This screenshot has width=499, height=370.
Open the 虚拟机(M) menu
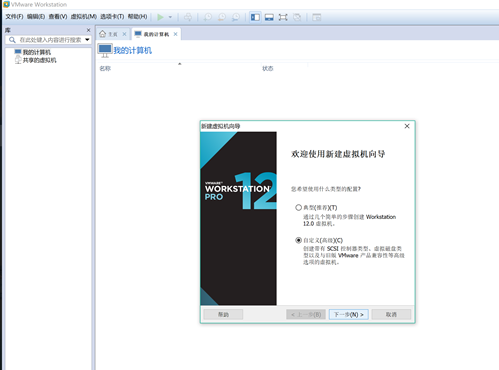tap(84, 16)
